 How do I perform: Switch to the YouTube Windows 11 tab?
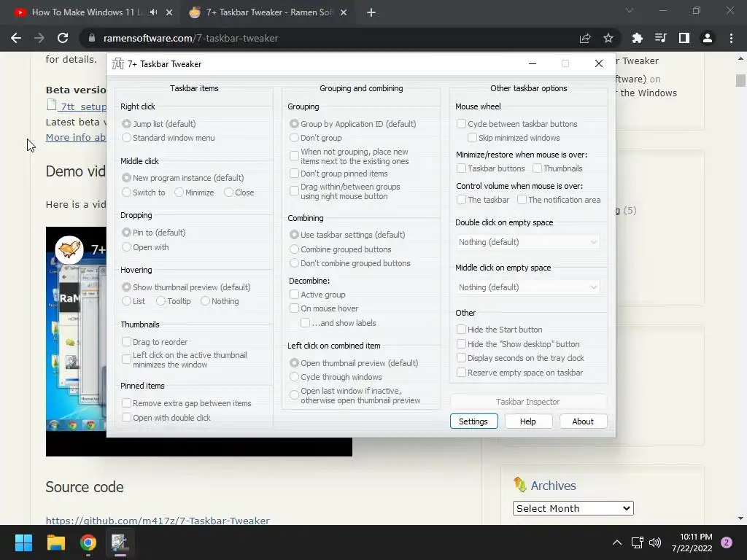(x=88, y=12)
